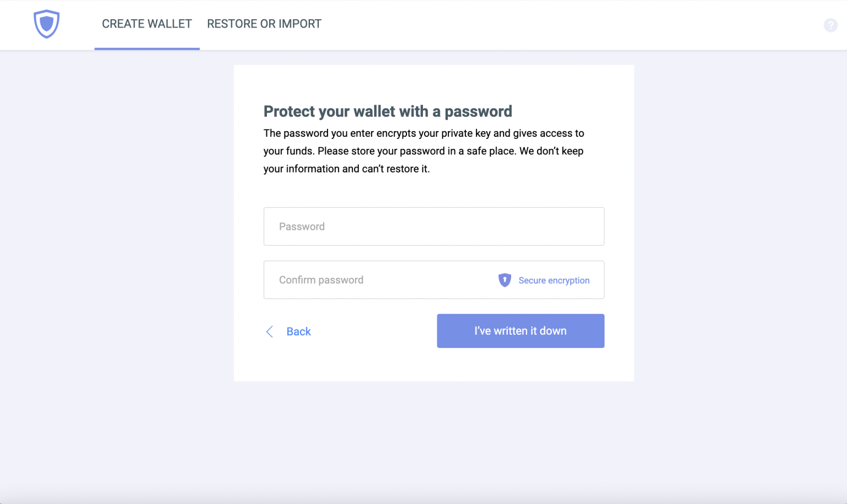Click the active tab underline indicator
The image size is (847, 504).
tap(147, 49)
